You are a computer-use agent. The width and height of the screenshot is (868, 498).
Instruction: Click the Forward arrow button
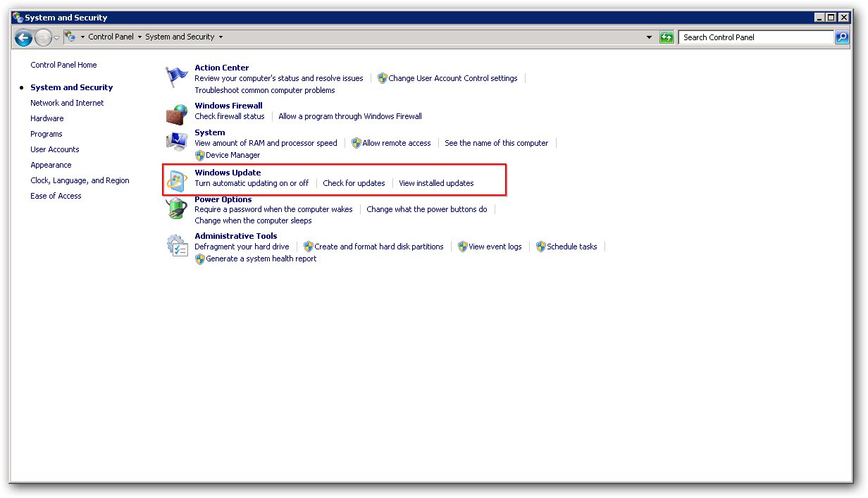click(43, 37)
